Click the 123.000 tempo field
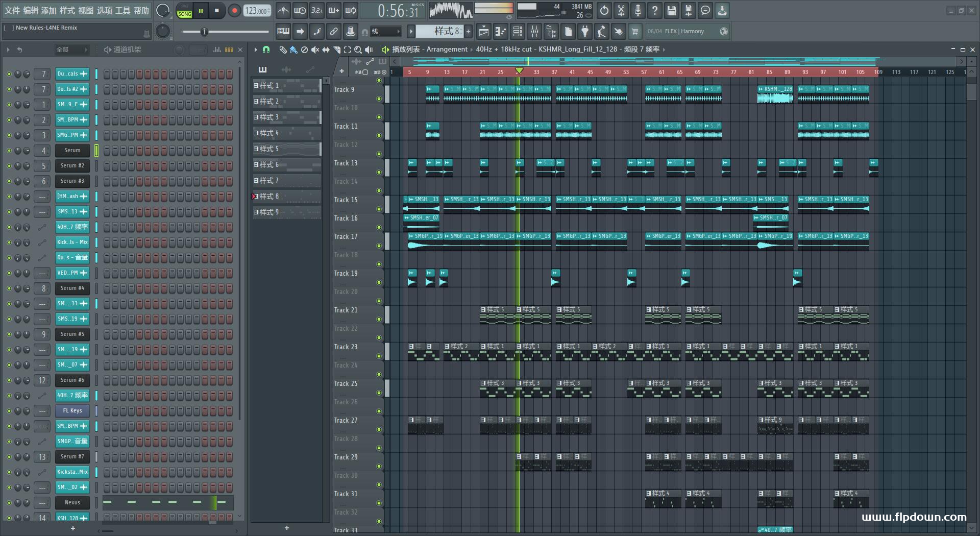The height and width of the screenshot is (536, 980). tap(257, 11)
